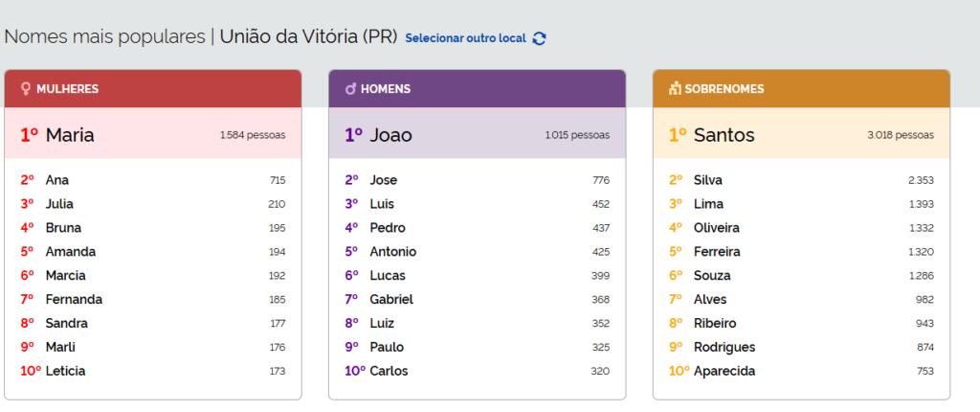Click Carlos, tenth in men's ranking
The image size is (980, 412).
(x=390, y=371)
